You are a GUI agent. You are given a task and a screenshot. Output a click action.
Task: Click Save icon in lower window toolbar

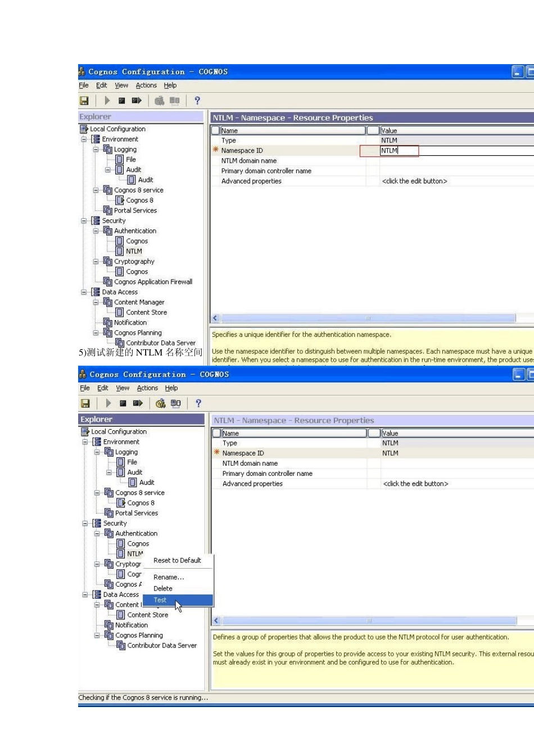tap(85, 403)
